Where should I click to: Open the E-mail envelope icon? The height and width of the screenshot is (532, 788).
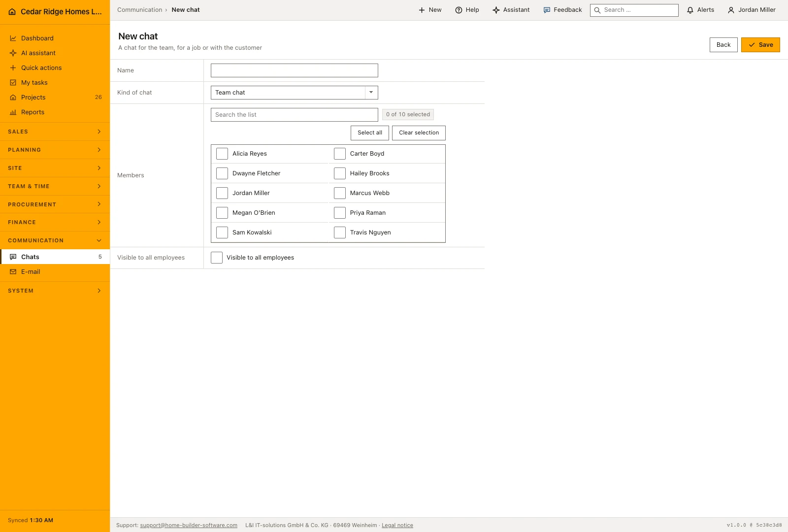pyautogui.click(x=13, y=272)
